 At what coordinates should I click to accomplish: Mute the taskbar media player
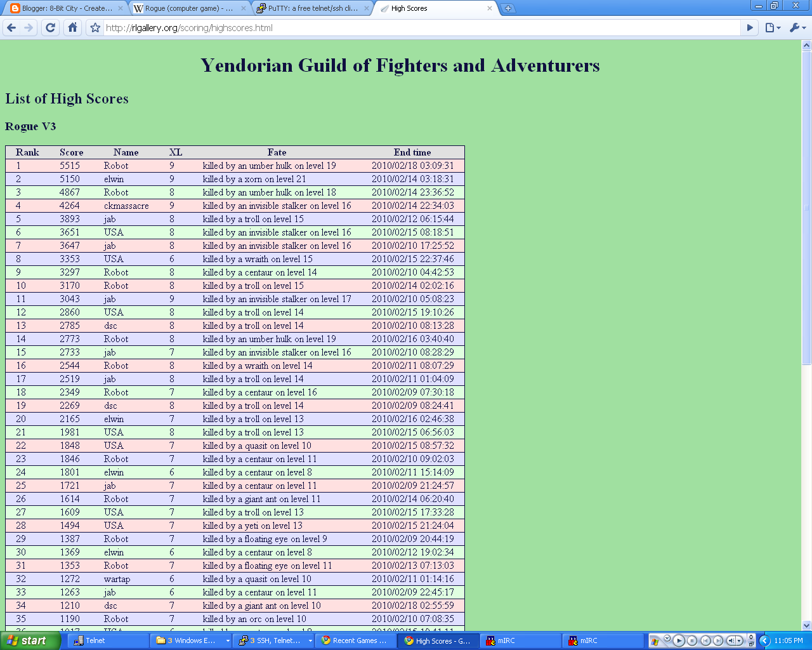coord(731,640)
